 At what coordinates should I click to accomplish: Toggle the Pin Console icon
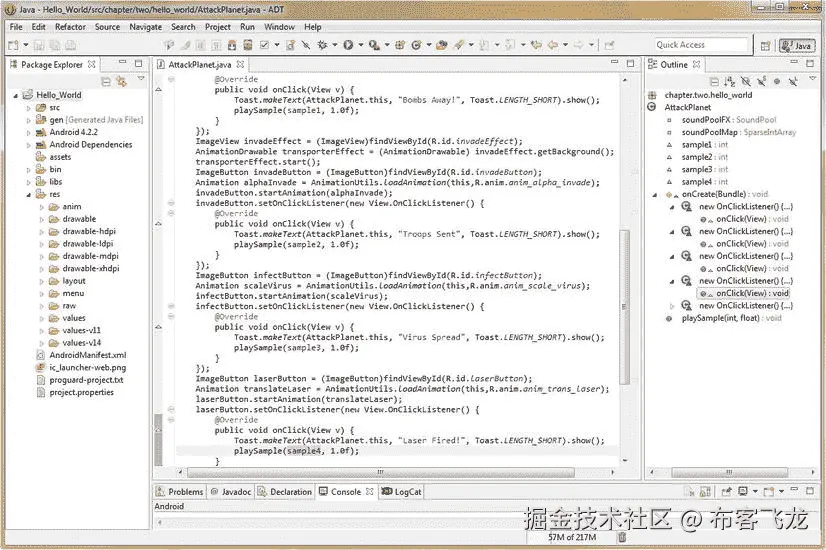click(x=726, y=492)
